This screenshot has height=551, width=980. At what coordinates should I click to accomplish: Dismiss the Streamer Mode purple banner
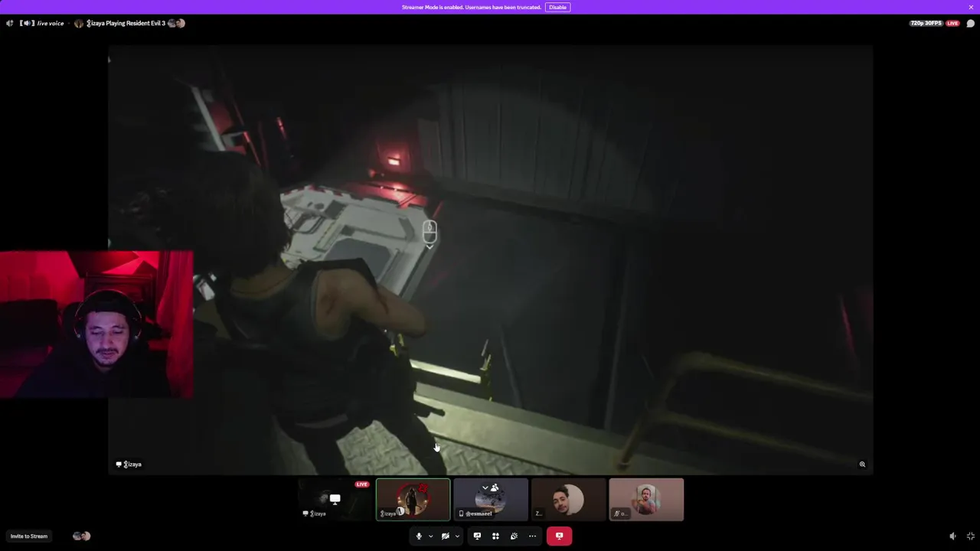971,7
